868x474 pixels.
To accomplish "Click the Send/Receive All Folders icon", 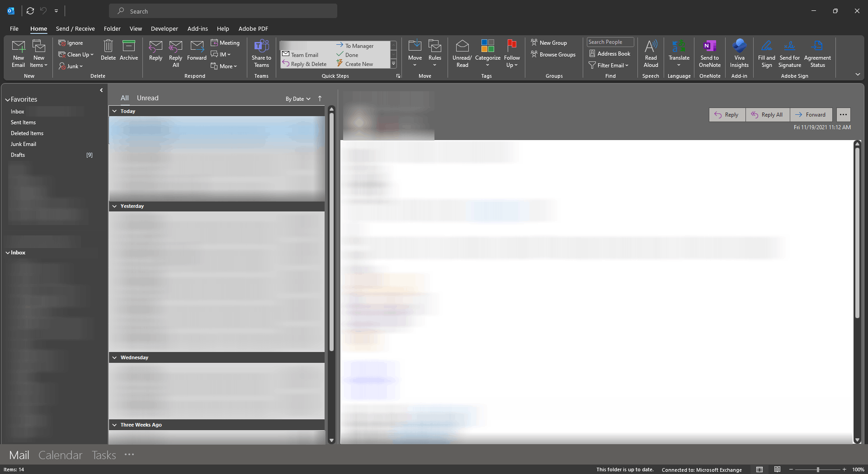I will pos(30,11).
